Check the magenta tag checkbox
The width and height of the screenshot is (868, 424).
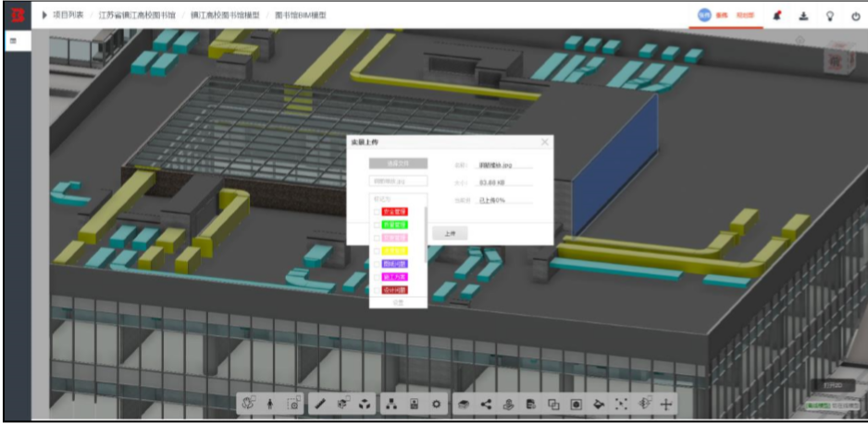coord(377,277)
